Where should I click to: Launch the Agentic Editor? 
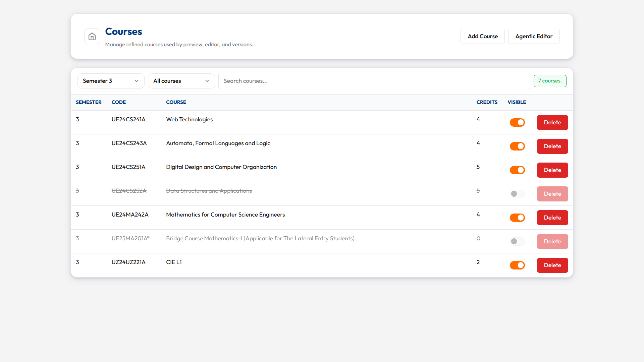point(534,36)
